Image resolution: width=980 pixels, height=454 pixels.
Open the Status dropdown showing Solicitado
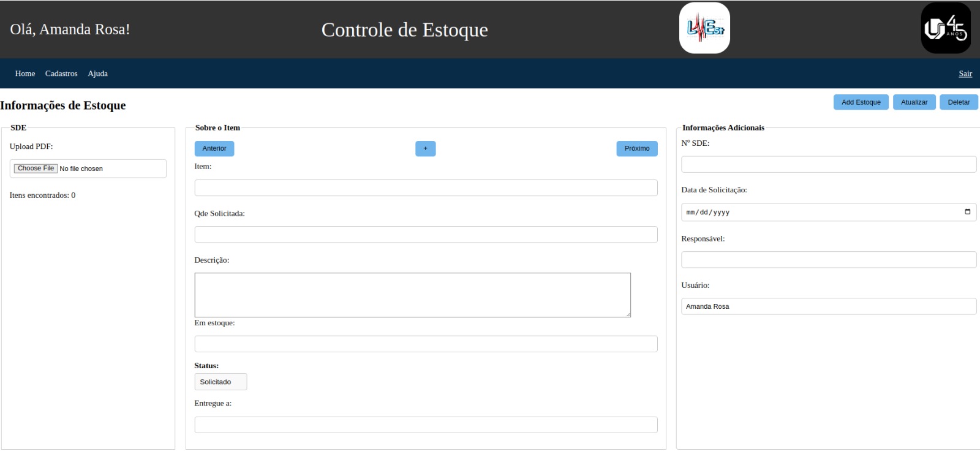(x=221, y=382)
